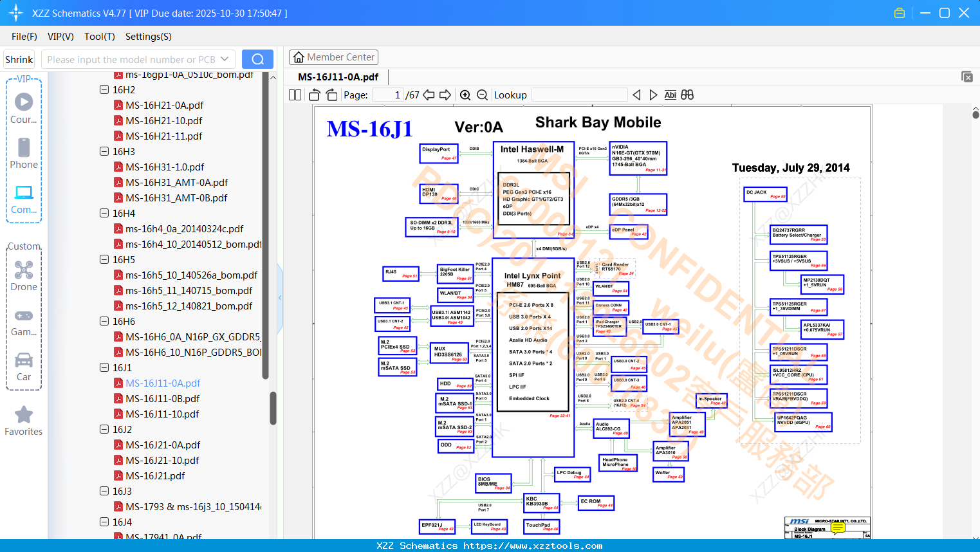Open ms-16h4_0a_20140324c.pdf file
Image resolution: width=980 pixels, height=552 pixels.
click(x=184, y=228)
